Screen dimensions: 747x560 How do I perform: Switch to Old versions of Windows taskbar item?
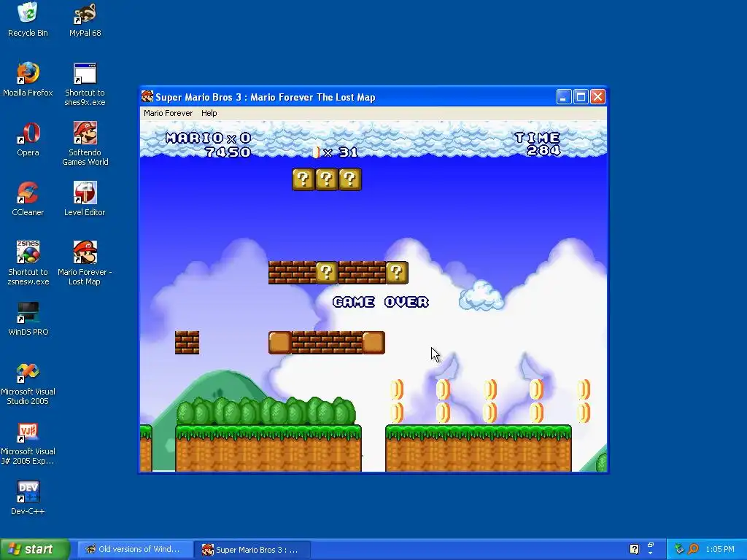(x=134, y=549)
